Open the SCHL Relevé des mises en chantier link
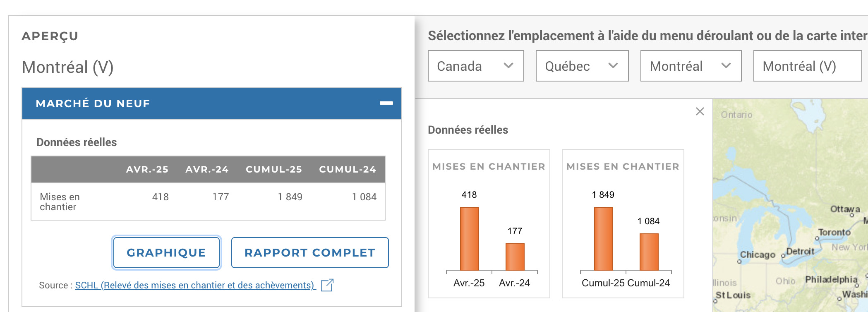Screen dimensions: 868x312 195,285
